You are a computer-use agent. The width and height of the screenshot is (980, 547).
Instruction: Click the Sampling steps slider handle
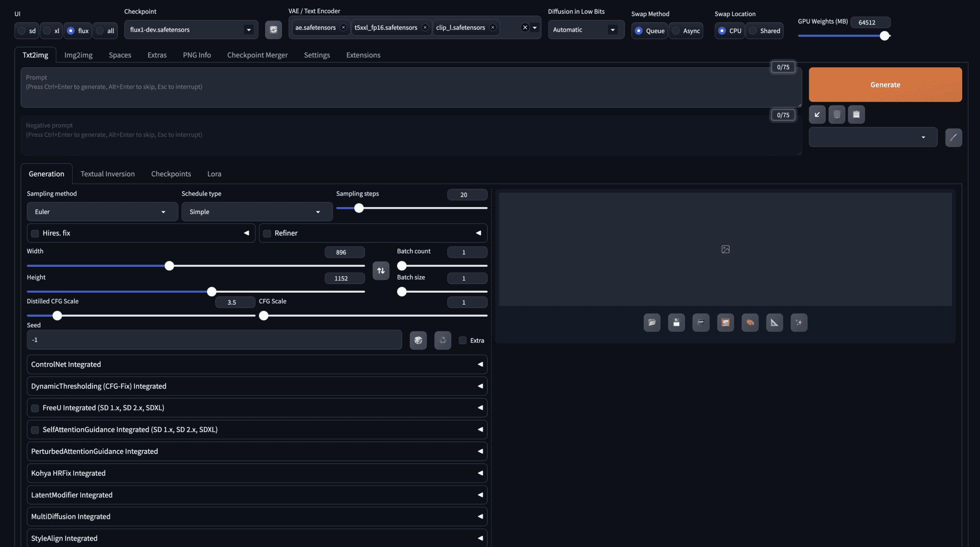point(359,208)
